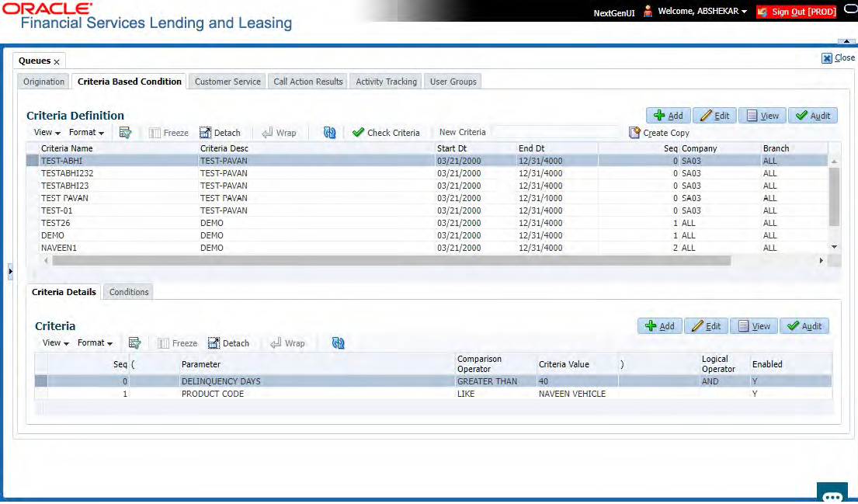Click Check Criteria checkmark button
This screenshot has height=504, width=858.
coord(386,133)
